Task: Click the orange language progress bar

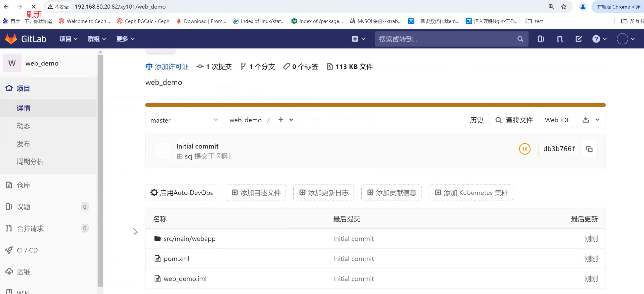Action: (375, 105)
